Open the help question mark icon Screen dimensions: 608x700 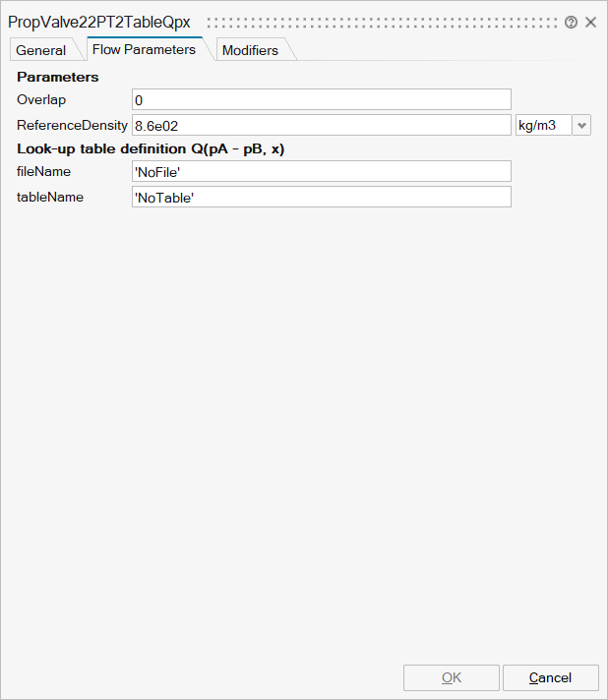coord(571,22)
